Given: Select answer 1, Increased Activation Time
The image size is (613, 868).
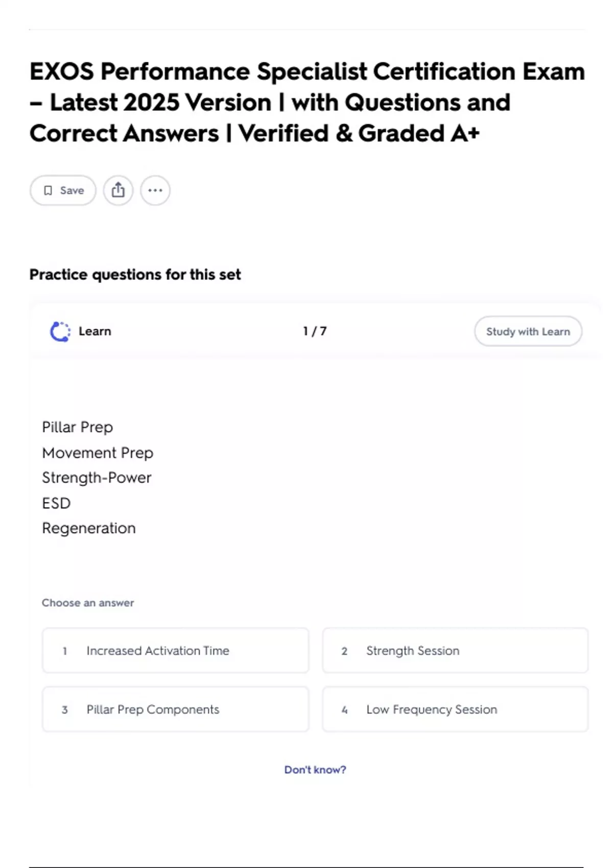Looking at the screenshot, I should (x=175, y=650).
